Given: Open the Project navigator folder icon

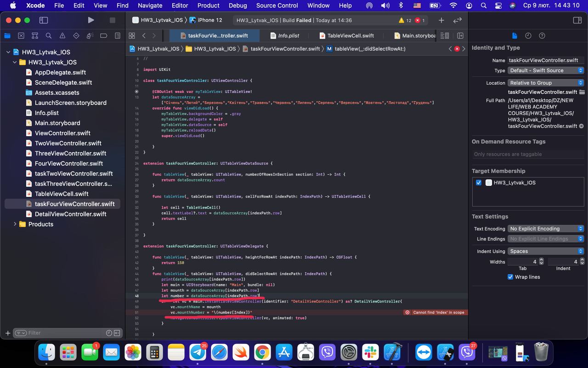Looking at the screenshot, I should pyautogui.click(x=7, y=36).
